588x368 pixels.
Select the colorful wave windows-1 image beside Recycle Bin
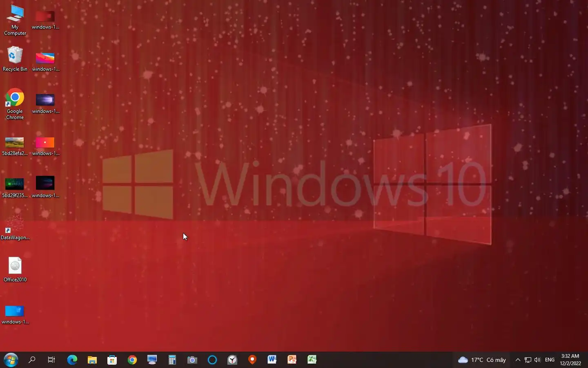tap(45, 62)
